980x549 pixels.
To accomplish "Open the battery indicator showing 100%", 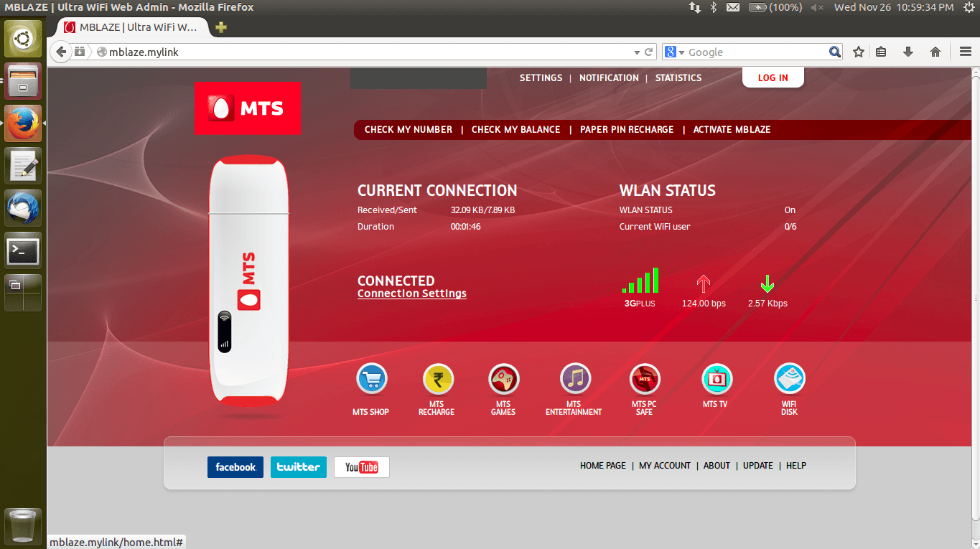I will point(775,7).
